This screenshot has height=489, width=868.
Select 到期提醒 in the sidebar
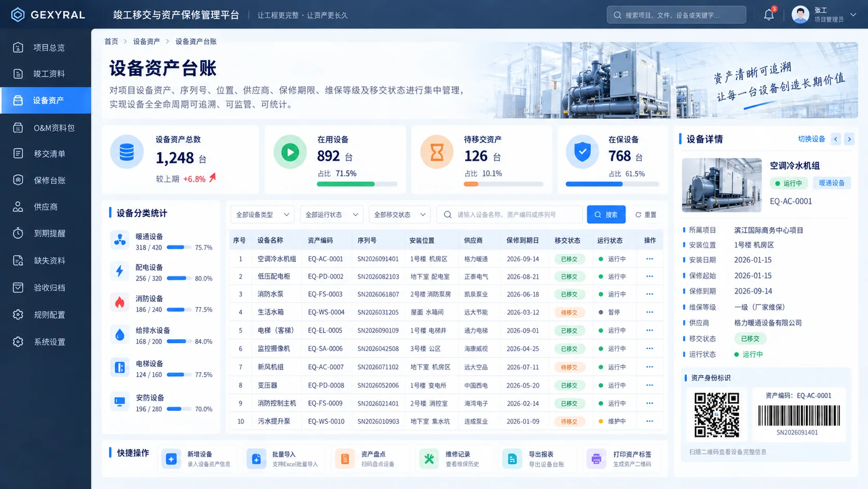click(x=46, y=233)
